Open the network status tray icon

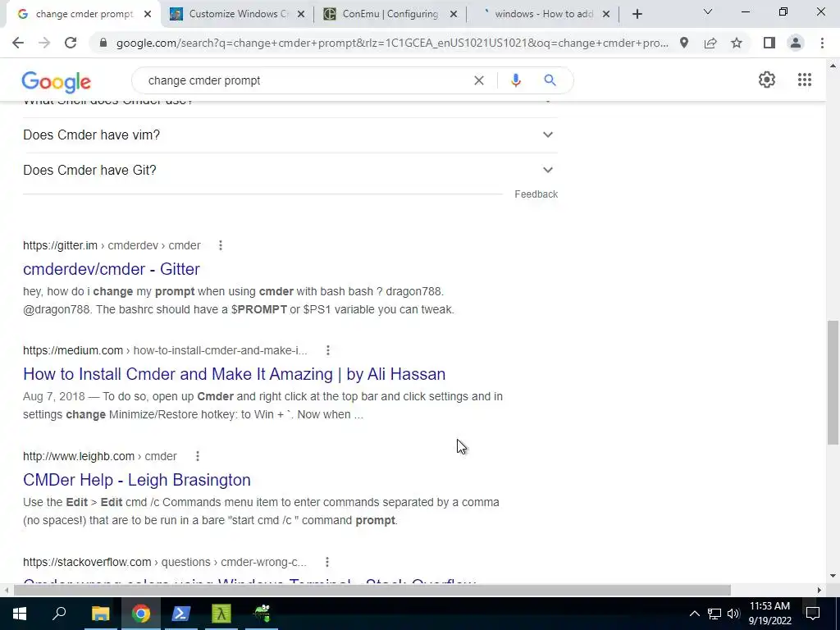click(x=714, y=614)
